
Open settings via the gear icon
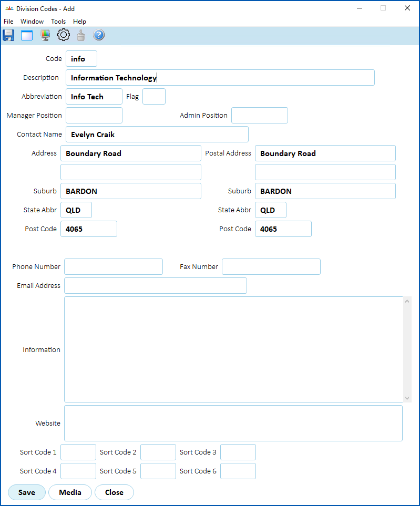[x=64, y=35]
